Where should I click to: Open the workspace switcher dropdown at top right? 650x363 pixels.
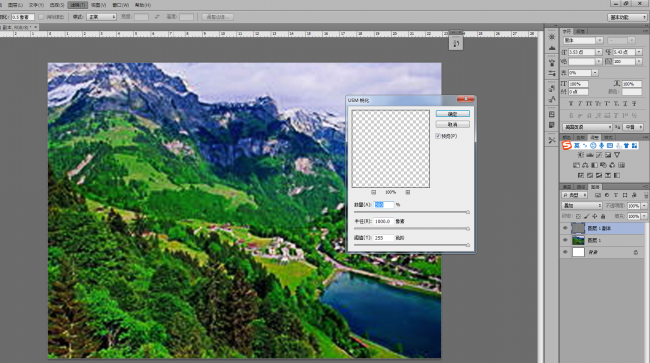pos(627,17)
